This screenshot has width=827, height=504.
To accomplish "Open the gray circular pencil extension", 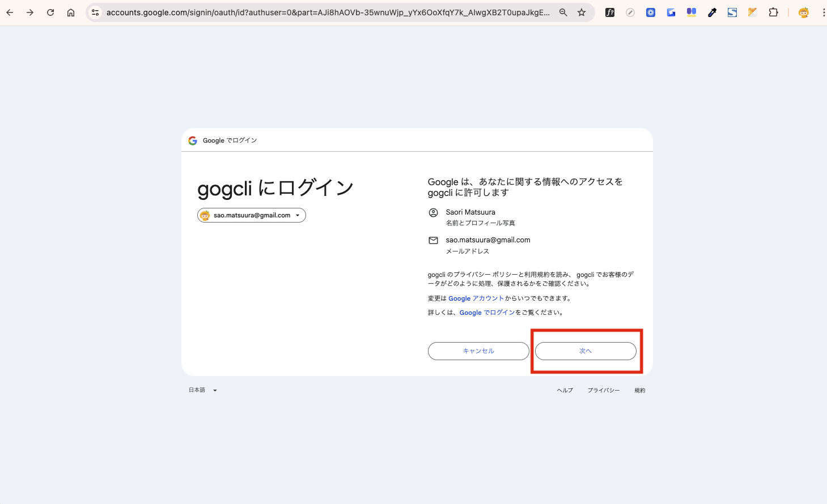I will 630,12.
